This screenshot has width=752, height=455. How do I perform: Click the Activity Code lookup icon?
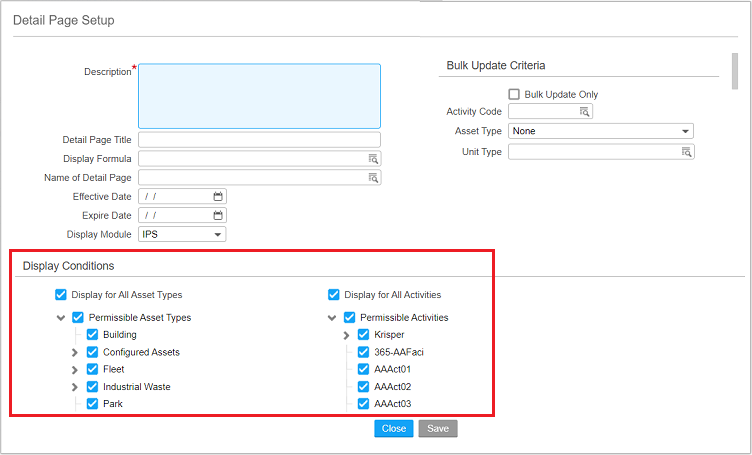point(585,112)
